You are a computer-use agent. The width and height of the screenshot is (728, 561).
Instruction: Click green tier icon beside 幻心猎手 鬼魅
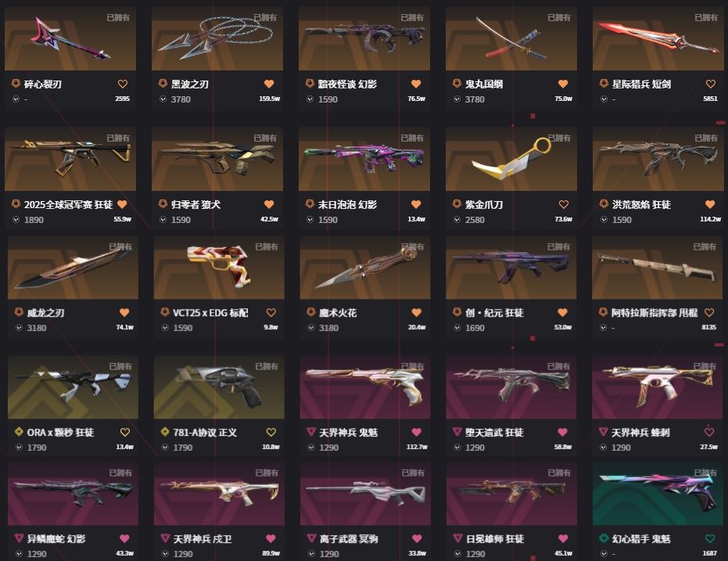604,538
